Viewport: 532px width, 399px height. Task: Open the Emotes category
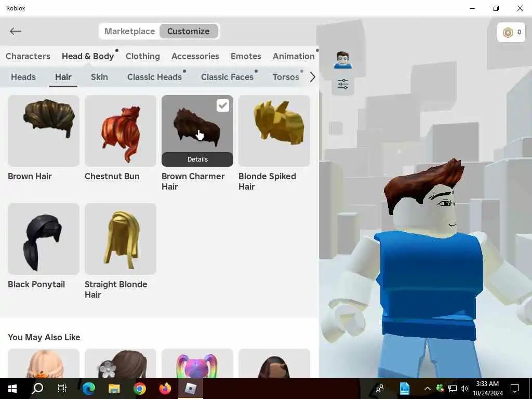tap(246, 56)
